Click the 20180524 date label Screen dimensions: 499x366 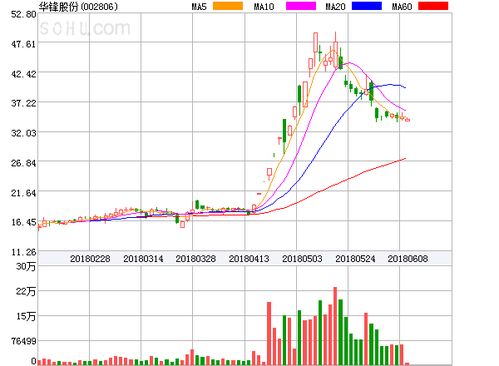tap(355, 259)
